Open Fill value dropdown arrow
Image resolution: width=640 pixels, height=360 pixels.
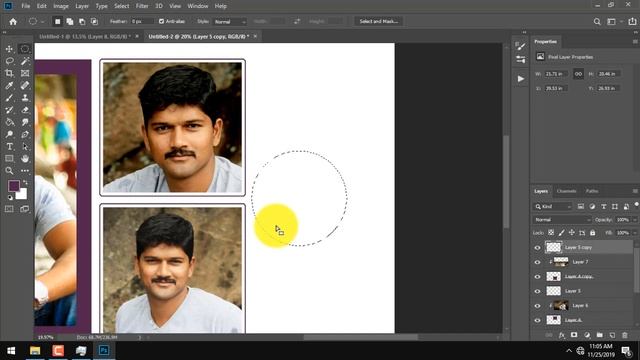pyautogui.click(x=635, y=233)
